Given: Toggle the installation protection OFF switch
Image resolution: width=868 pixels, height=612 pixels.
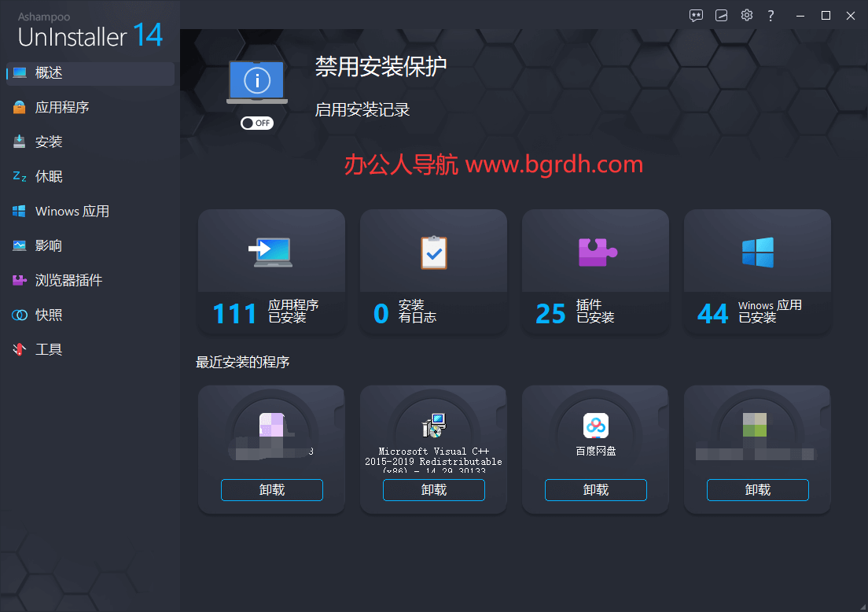Looking at the screenshot, I should (257, 123).
